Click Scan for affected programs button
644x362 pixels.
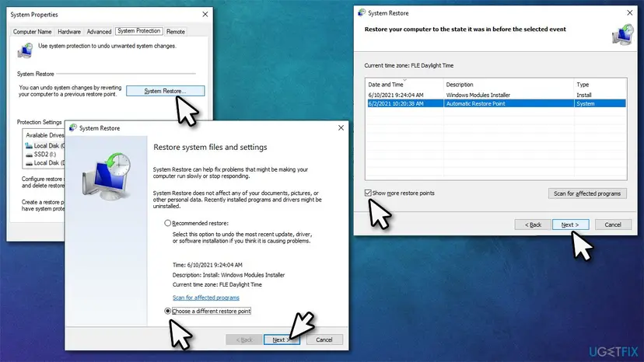(587, 193)
